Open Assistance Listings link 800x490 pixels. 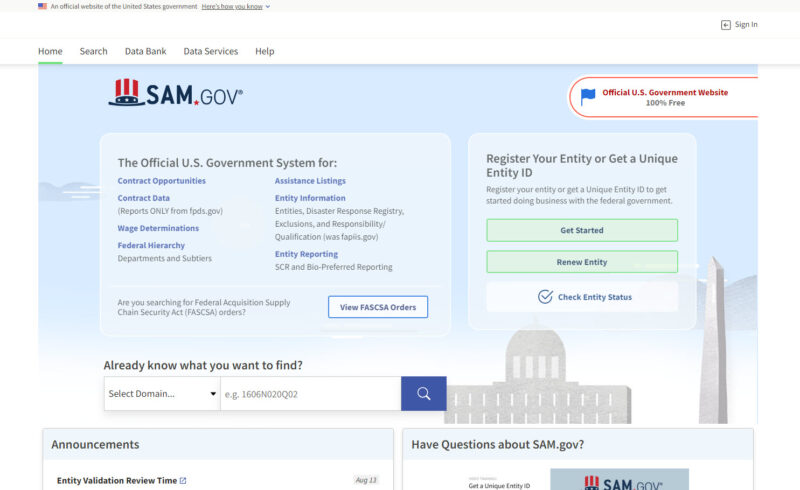click(x=310, y=181)
